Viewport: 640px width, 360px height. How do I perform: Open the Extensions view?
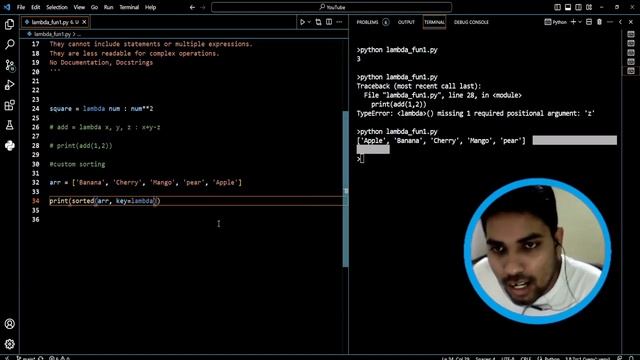(9, 105)
